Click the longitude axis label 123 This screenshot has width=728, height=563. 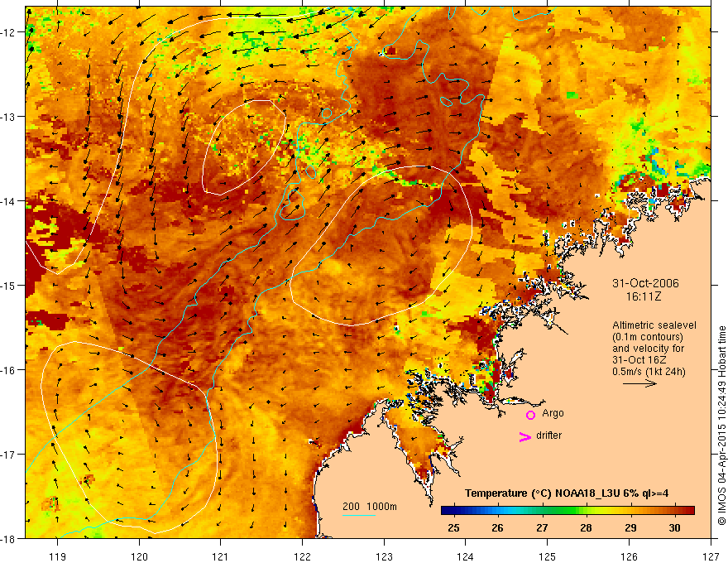tap(384, 556)
